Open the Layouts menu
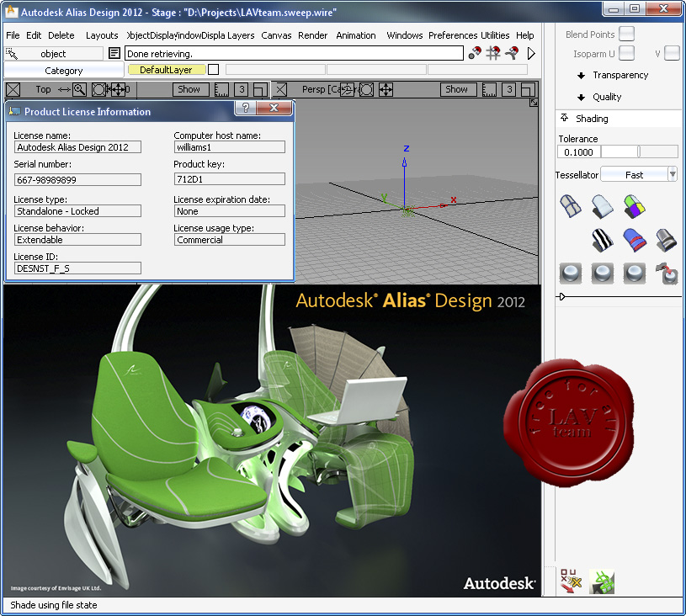Image resolution: width=686 pixels, height=616 pixels. (x=102, y=35)
